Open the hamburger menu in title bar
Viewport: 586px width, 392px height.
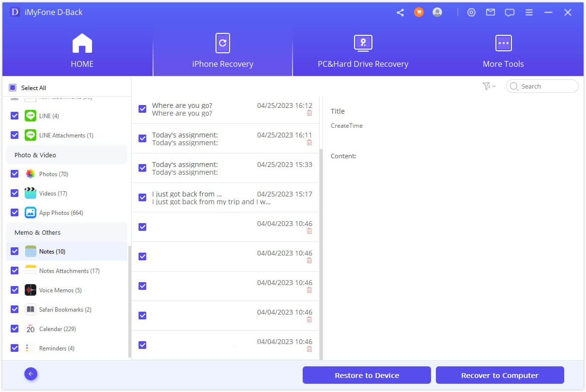coord(529,13)
